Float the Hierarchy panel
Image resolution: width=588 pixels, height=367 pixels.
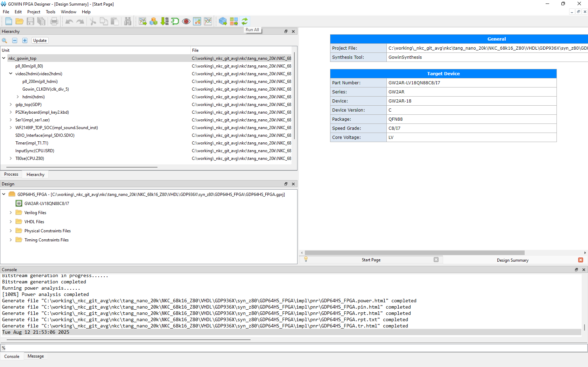point(286,31)
